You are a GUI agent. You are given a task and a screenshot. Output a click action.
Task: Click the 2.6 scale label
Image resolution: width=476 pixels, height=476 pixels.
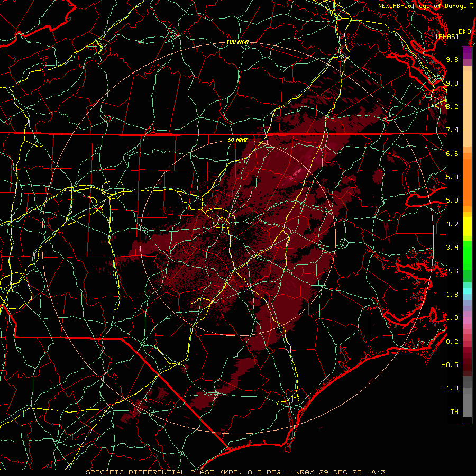click(452, 271)
